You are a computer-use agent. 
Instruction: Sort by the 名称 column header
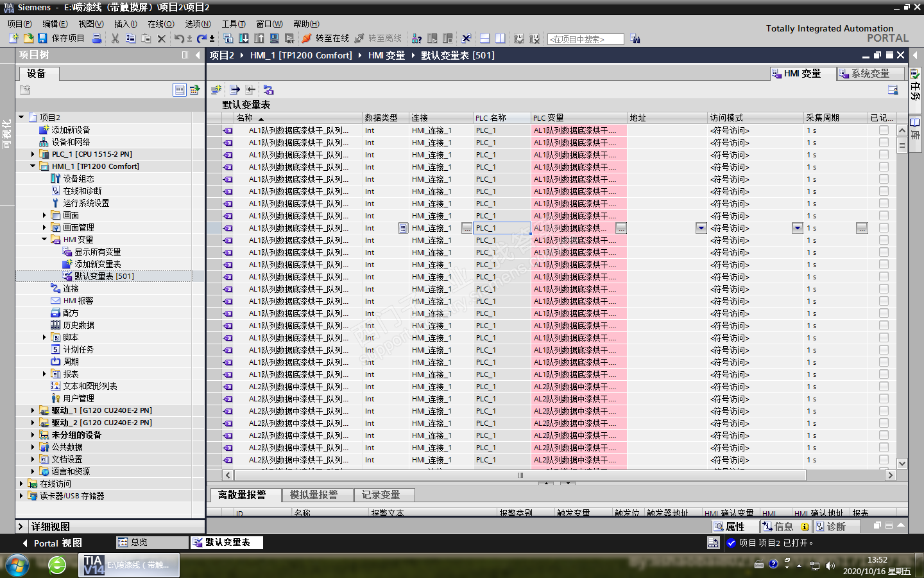[299, 118]
